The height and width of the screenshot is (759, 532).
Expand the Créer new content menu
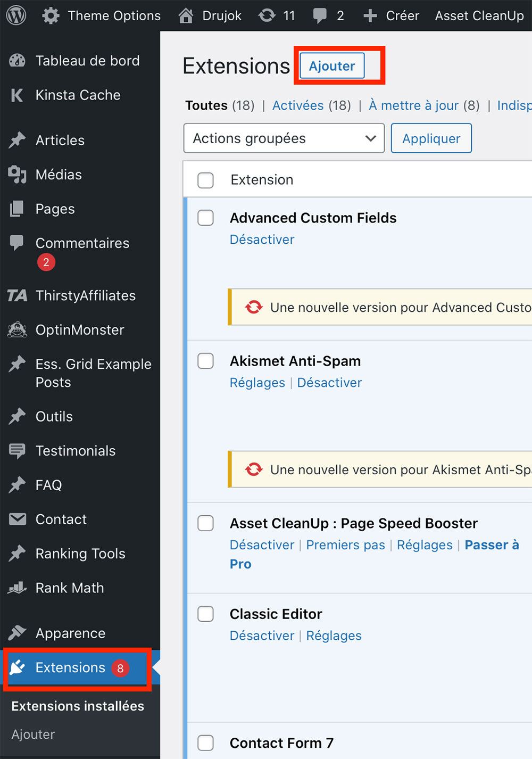[x=392, y=16]
